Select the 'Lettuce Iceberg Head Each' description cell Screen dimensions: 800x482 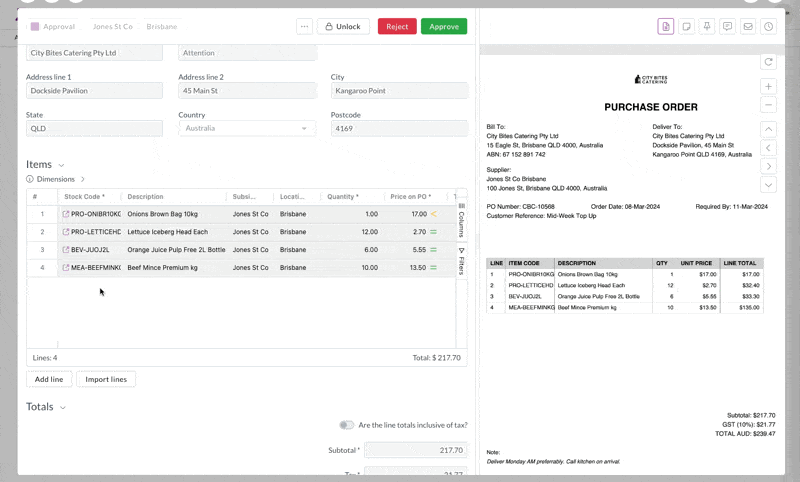[176, 232]
